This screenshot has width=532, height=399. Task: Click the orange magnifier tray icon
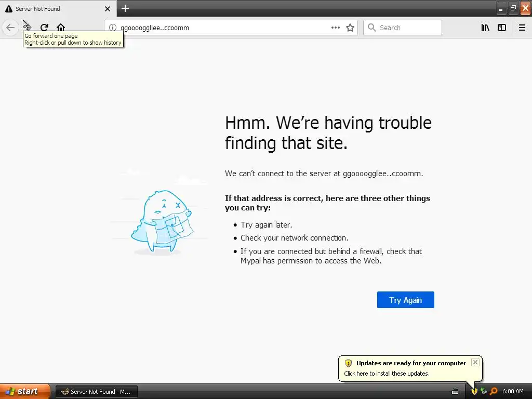(494, 392)
